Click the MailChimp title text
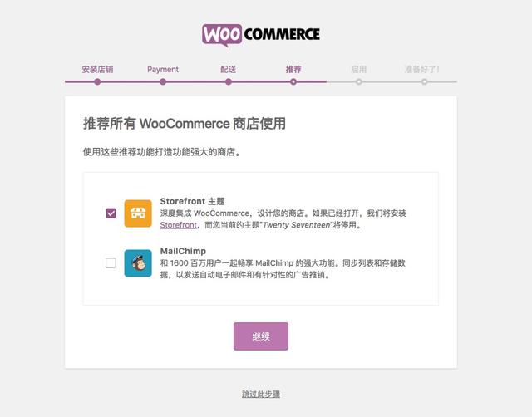The width and height of the screenshot is (532, 417). pyautogui.click(x=183, y=251)
